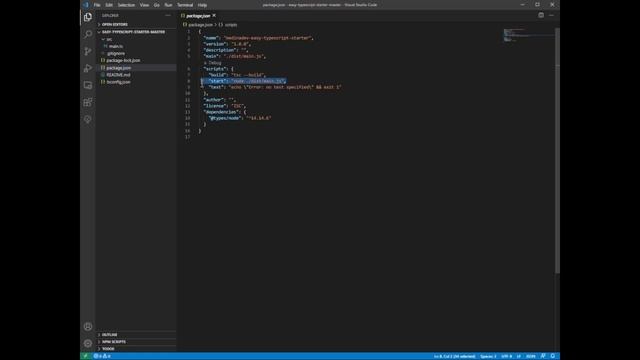640x360 pixels.
Task: Click the VS Code logo in title bar
Action: [86, 5]
